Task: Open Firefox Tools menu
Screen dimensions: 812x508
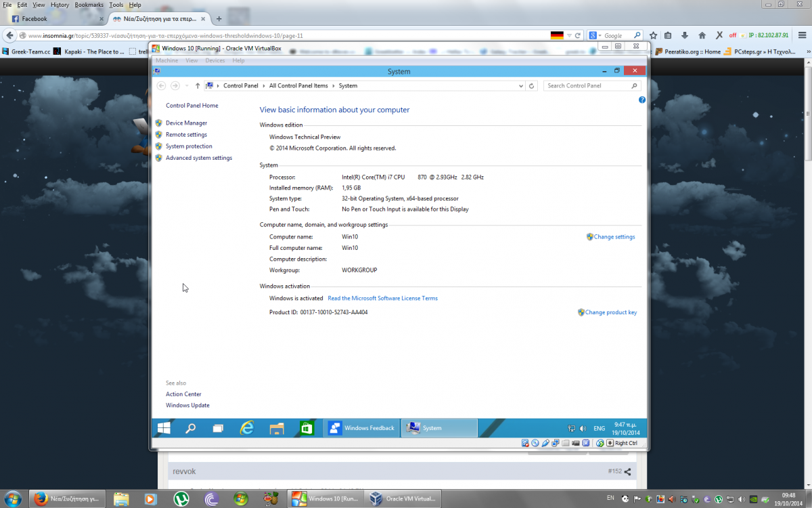Action: coord(116,5)
